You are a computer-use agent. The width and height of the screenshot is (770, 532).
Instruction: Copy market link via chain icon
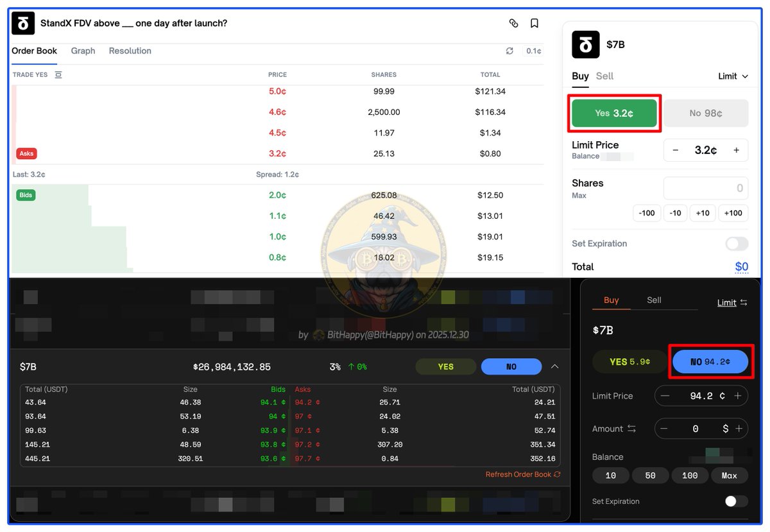[x=513, y=23]
